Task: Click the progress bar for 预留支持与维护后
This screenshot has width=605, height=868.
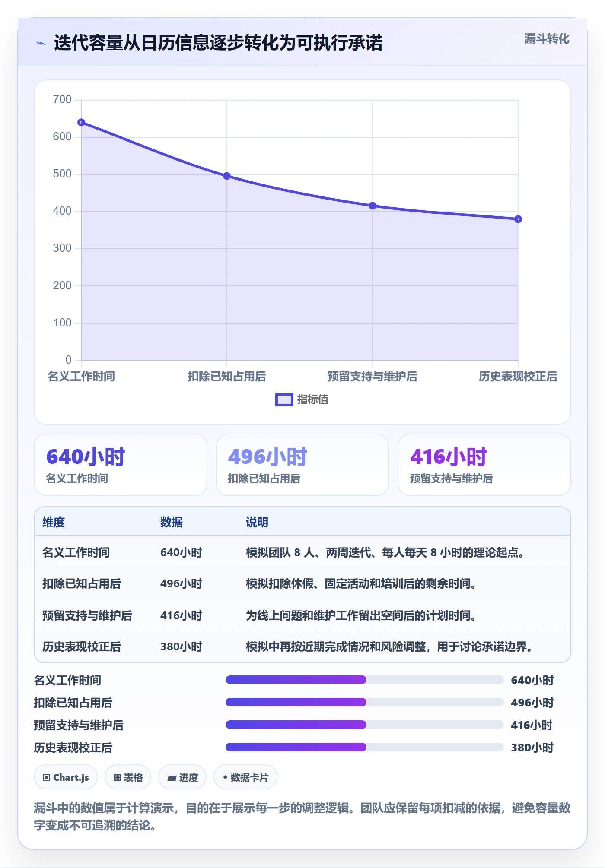Action: [x=364, y=725]
